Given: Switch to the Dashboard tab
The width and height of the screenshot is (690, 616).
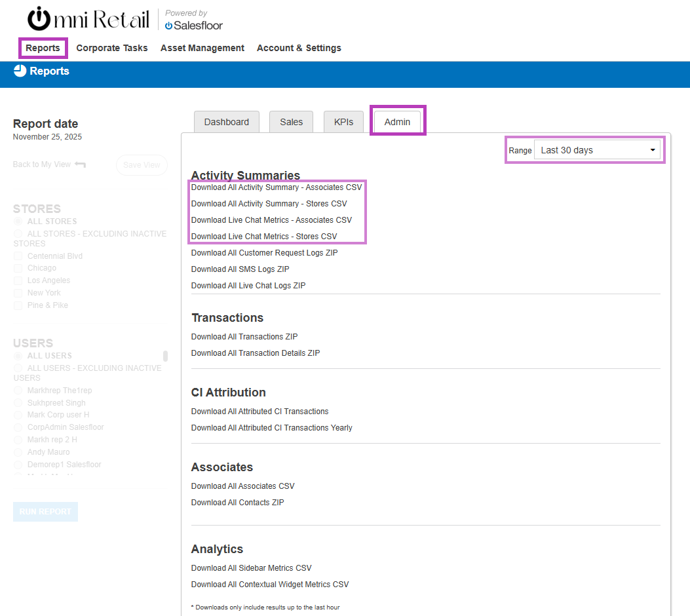Looking at the screenshot, I should [x=226, y=122].
